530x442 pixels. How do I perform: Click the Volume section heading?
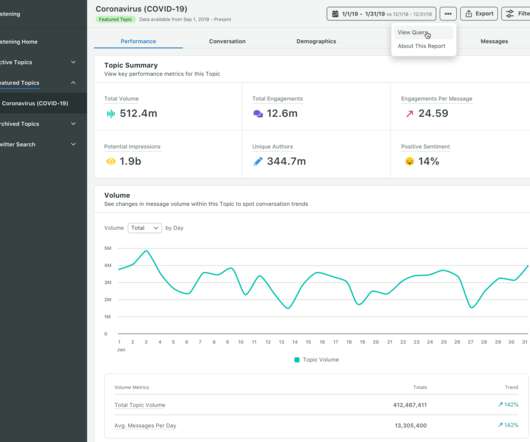(117, 195)
